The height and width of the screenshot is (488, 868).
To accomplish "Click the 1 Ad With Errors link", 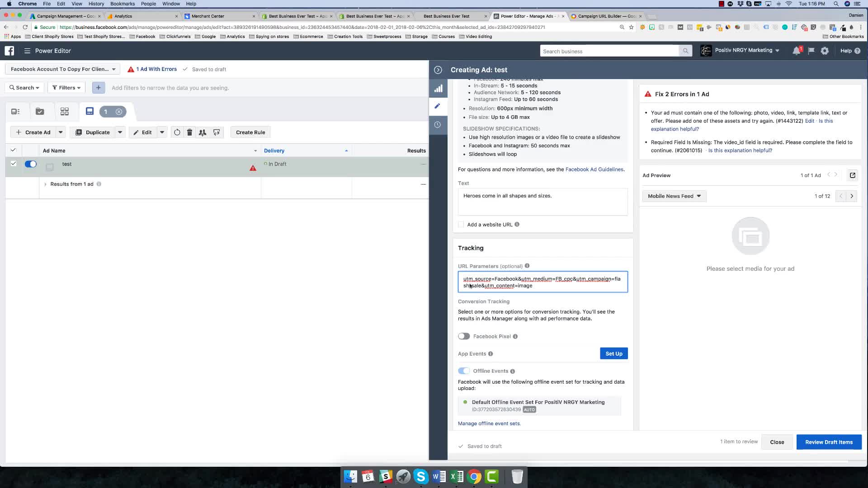I will (x=156, y=69).
